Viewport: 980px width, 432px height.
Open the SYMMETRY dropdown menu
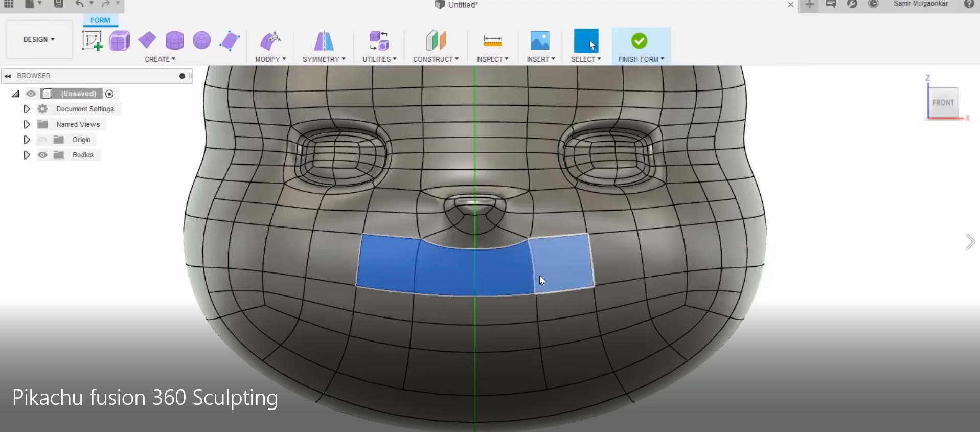coord(324,59)
